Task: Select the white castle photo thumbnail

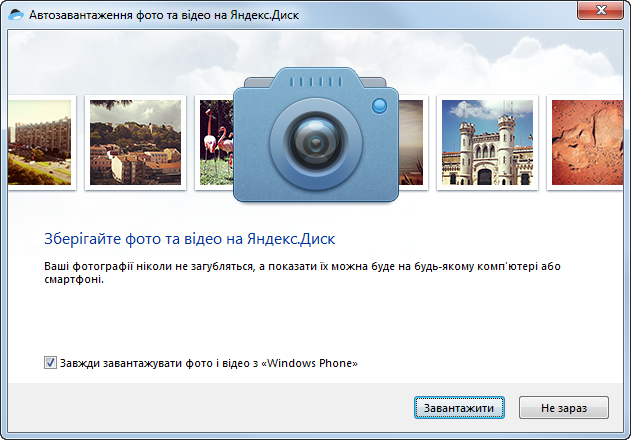Action: tap(487, 143)
